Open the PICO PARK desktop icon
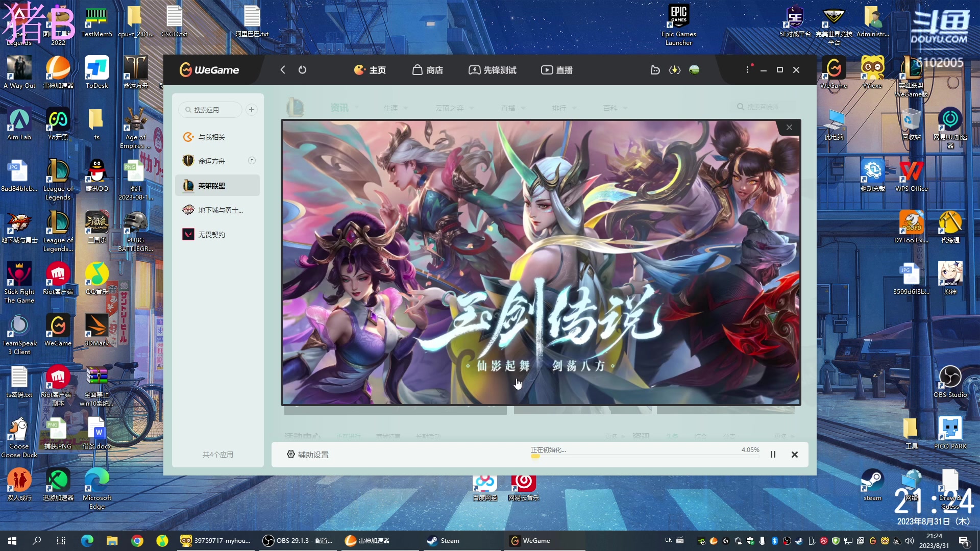 click(x=950, y=433)
